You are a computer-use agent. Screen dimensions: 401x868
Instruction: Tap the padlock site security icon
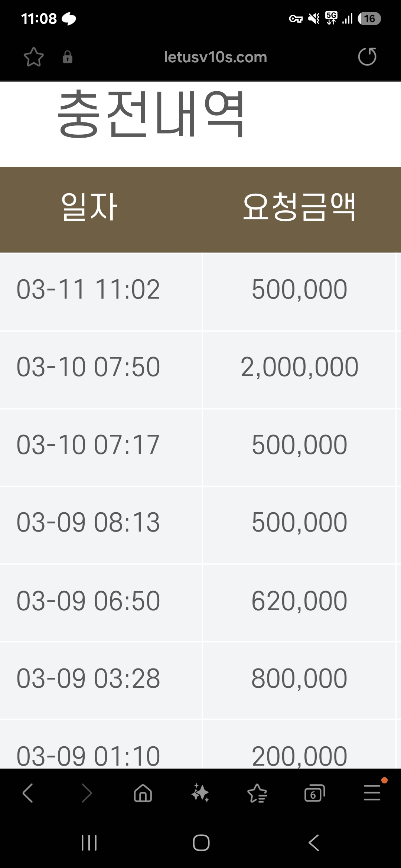click(x=68, y=57)
